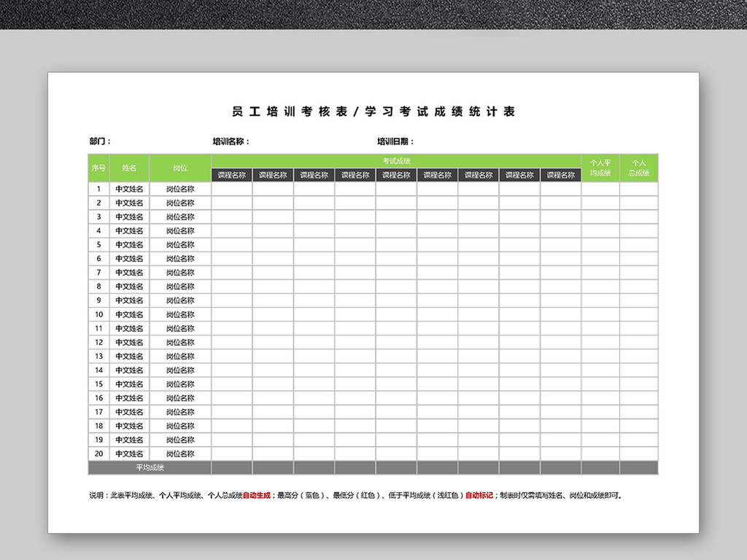Select the 个人平均成绩 header
Image resolution: width=747 pixels, height=560 pixels.
[600, 168]
